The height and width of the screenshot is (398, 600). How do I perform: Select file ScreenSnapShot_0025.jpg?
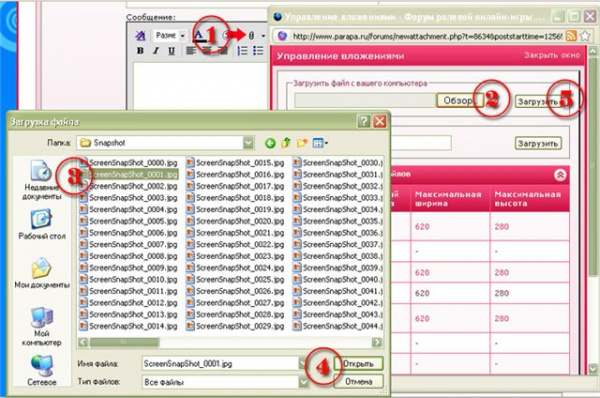(236, 279)
